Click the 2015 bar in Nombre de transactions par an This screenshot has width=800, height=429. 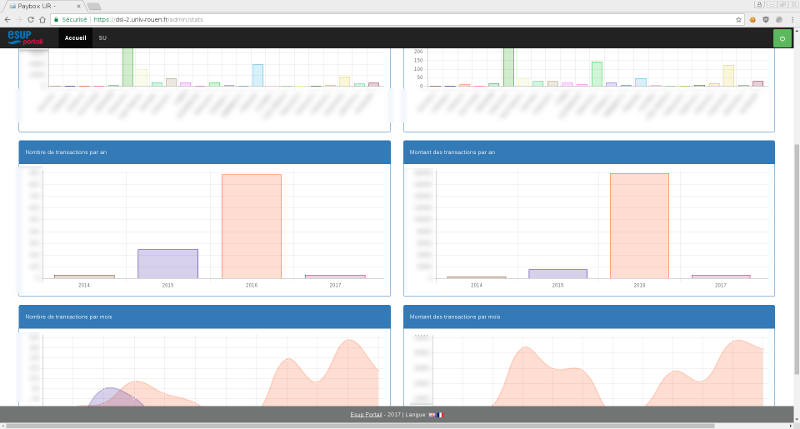[167, 263]
